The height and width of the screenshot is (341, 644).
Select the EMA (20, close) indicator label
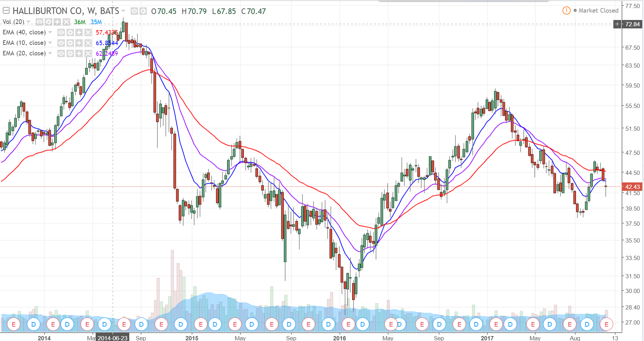(x=24, y=53)
